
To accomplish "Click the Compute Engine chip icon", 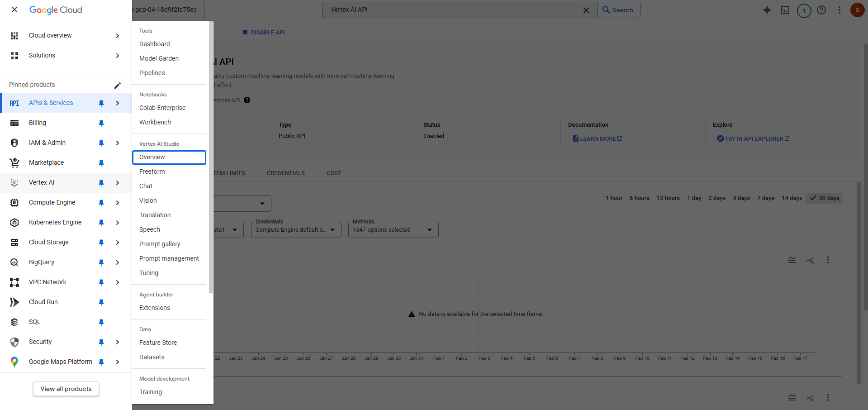I will (14, 203).
